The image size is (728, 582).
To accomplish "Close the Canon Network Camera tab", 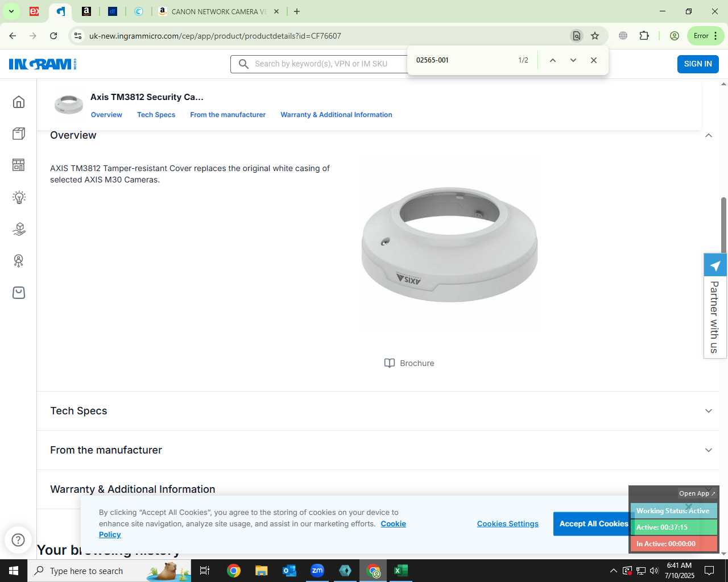I will tap(276, 11).
